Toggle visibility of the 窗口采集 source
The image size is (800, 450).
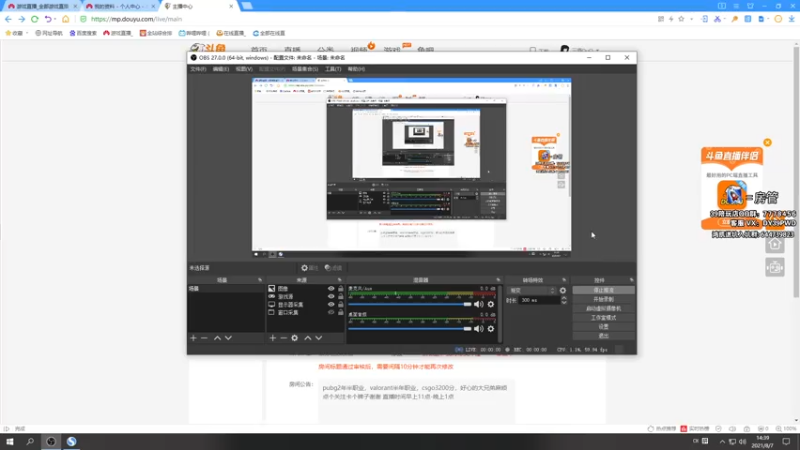331,312
